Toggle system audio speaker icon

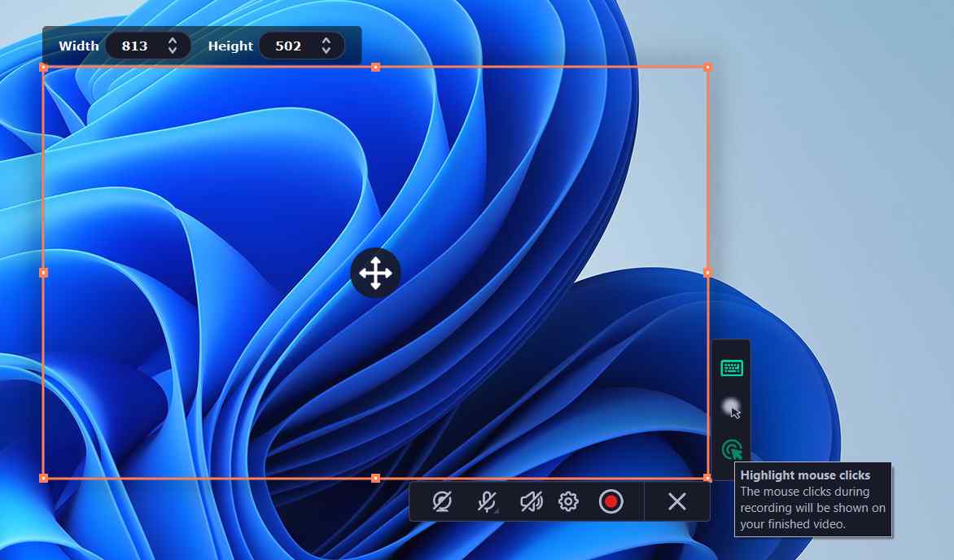532,501
